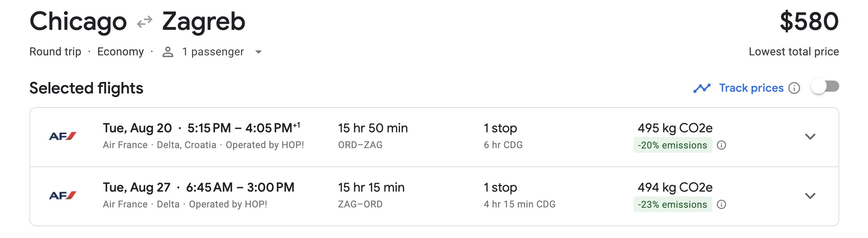Expand the Aug 20 outbound flight details
Viewport: 868px width, 238px height.
point(810,137)
